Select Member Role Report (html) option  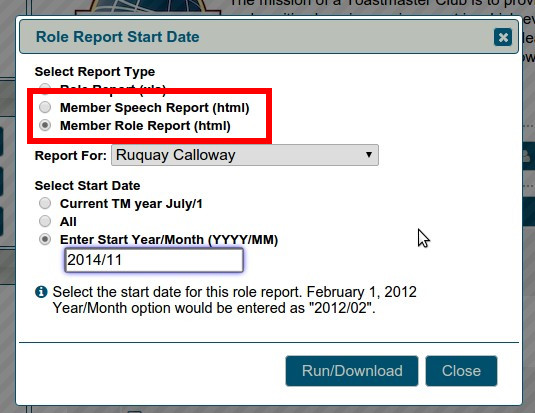click(x=45, y=125)
